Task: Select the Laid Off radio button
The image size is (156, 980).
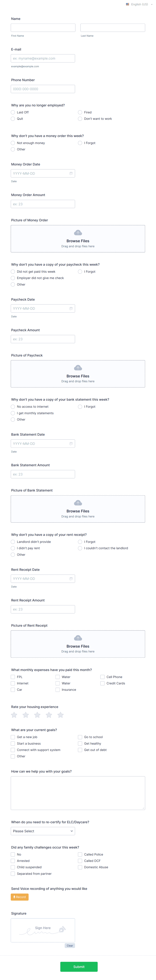Action: click(x=13, y=112)
